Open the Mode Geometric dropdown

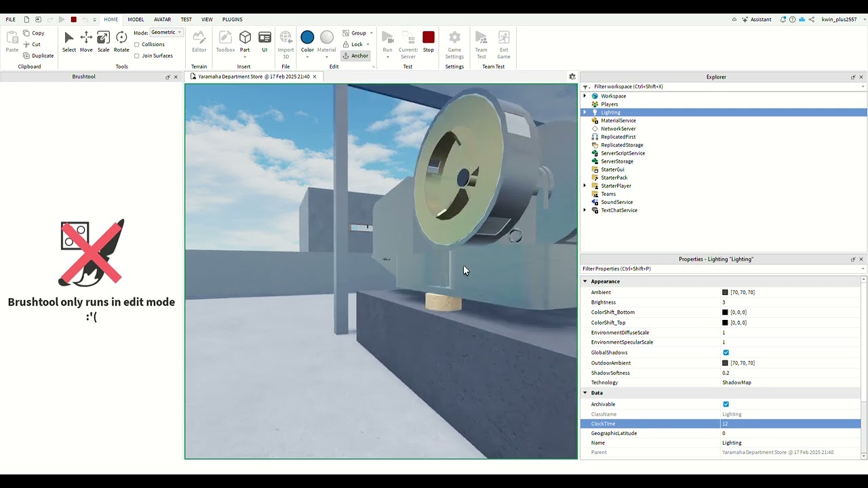(x=166, y=33)
